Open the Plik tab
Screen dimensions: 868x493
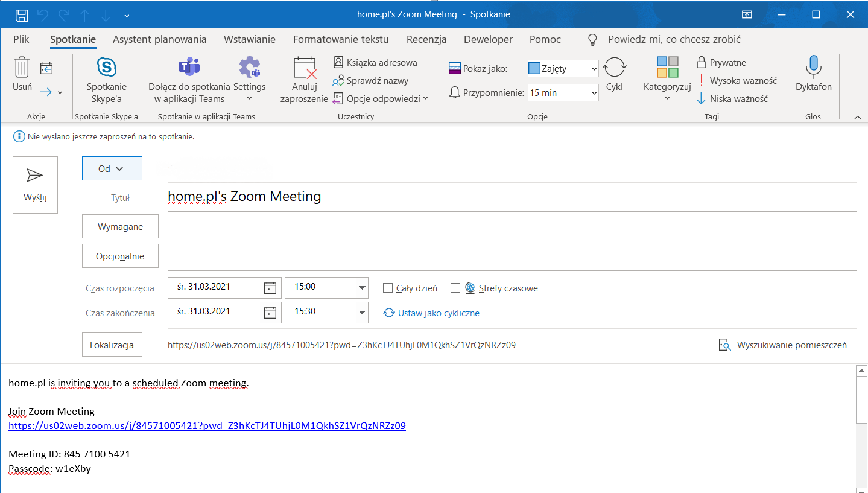[x=21, y=39]
